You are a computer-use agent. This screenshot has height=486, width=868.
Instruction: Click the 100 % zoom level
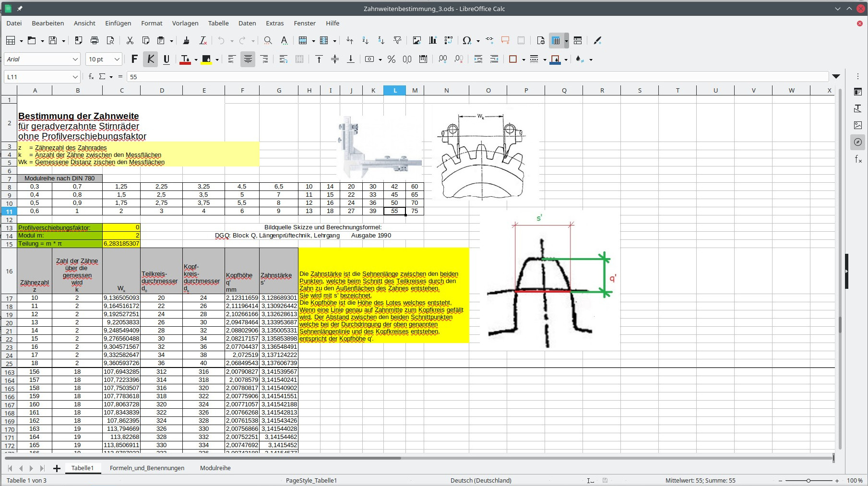coord(855,480)
